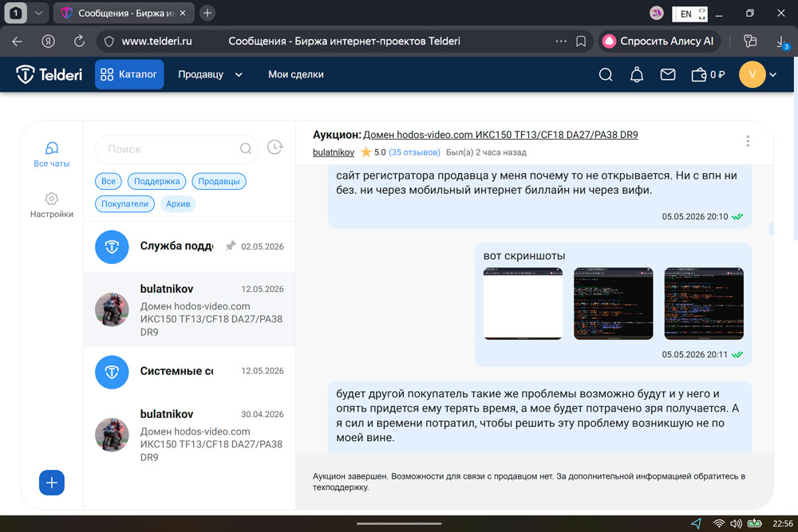Screen dimensions: 798x532
Task: Open the chat three-dot options menu
Action: point(748,141)
